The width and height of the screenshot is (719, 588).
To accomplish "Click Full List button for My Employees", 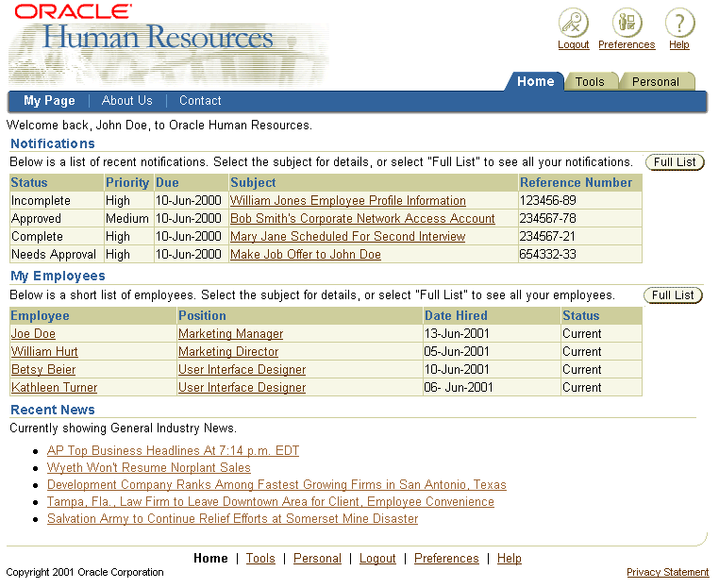I will [x=673, y=295].
